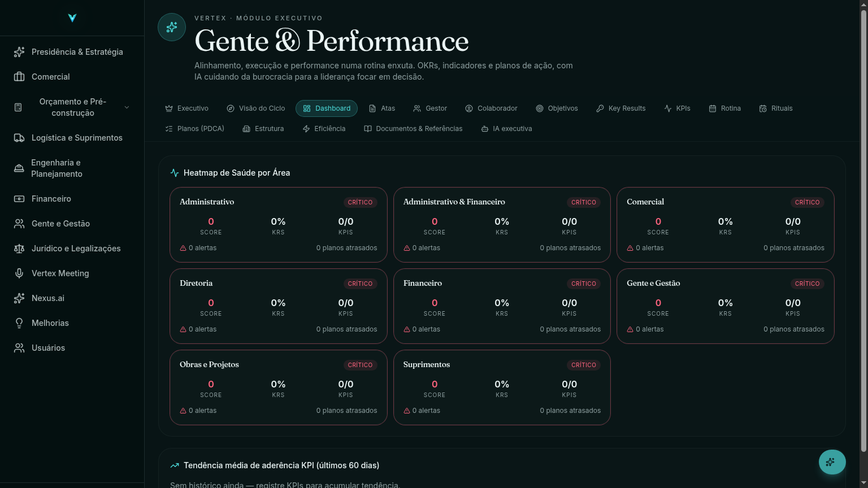Go to Engenharia e Planejamento module
868x488 pixels.
tap(72, 168)
